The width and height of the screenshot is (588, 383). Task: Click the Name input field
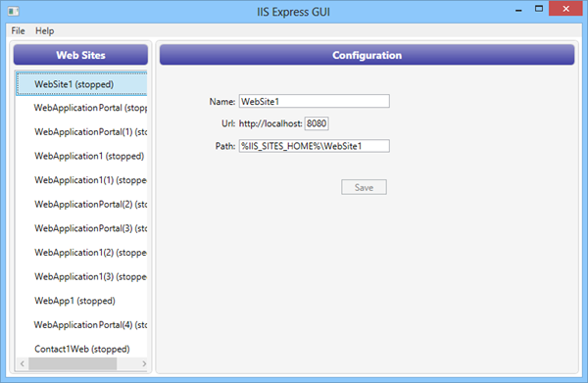point(315,101)
